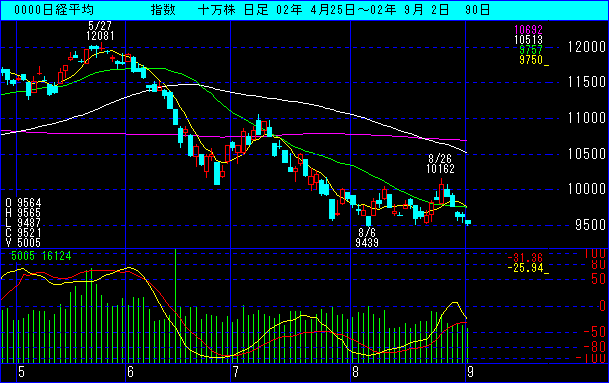Select the green 9757 moving average value
Viewport: 609px width, 383px height.
[x=531, y=50]
